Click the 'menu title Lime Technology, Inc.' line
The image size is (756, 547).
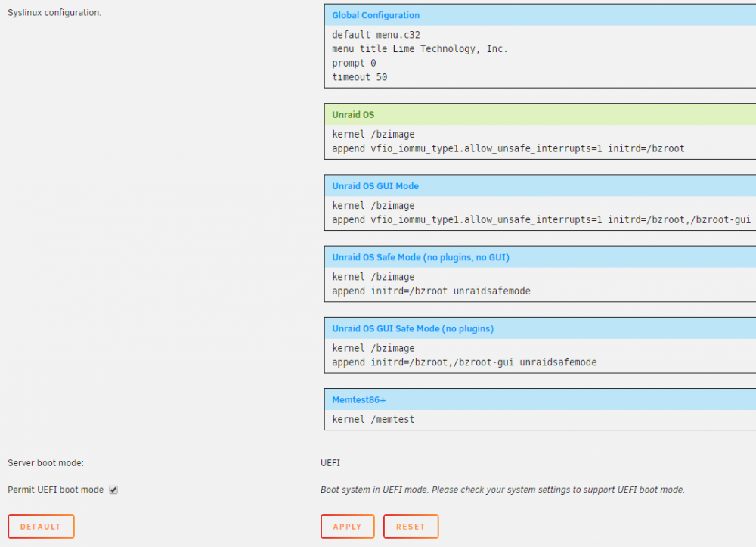420,48
